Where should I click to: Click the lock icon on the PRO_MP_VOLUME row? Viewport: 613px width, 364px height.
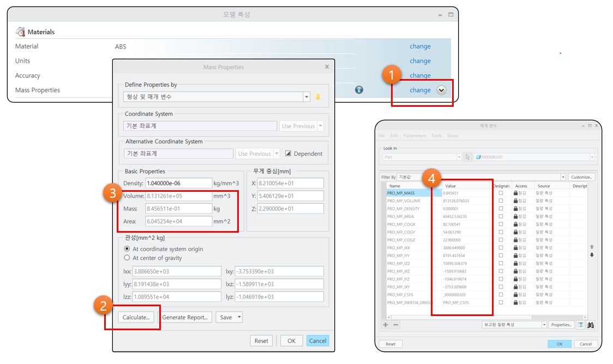point(516,201)
